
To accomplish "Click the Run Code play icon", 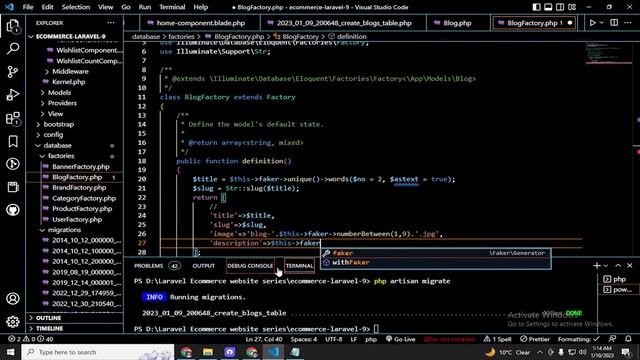I will click(593, 23).
